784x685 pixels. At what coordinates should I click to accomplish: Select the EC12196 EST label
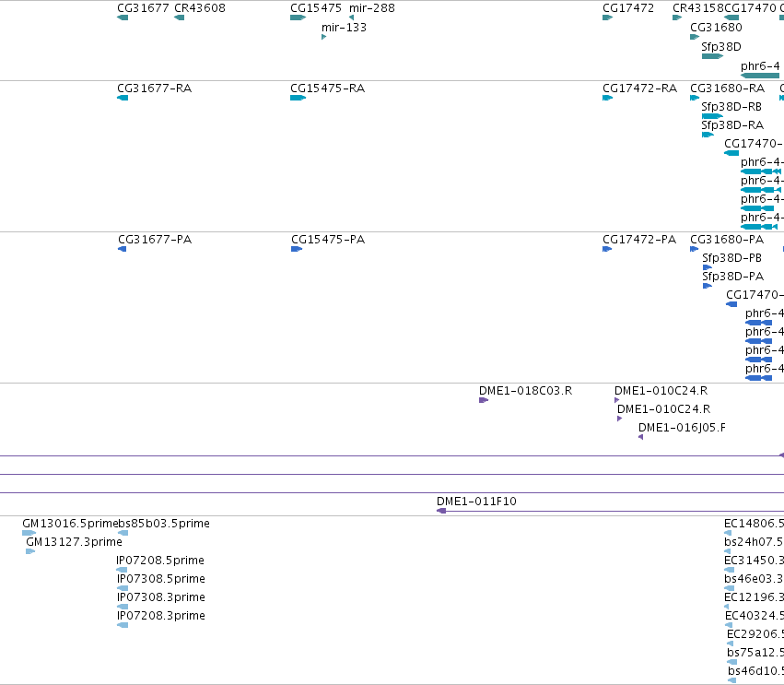tap(754, 597)
